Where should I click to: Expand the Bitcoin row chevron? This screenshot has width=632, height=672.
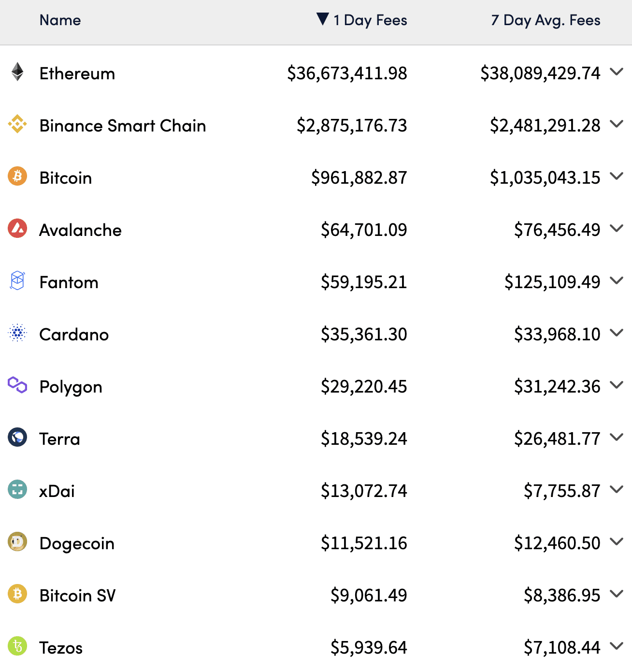coord(617,176)
